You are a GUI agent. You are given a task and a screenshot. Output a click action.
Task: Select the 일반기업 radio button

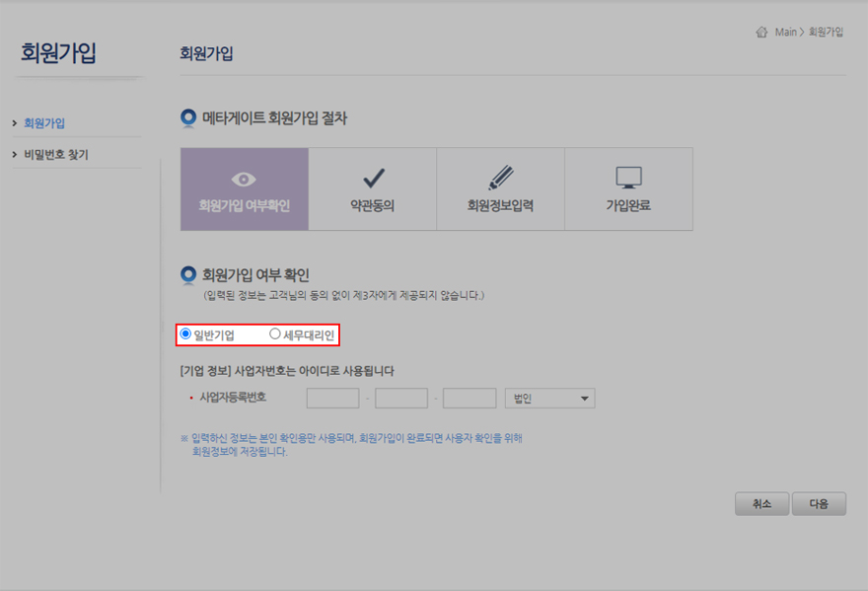click(x=185, y=333)
